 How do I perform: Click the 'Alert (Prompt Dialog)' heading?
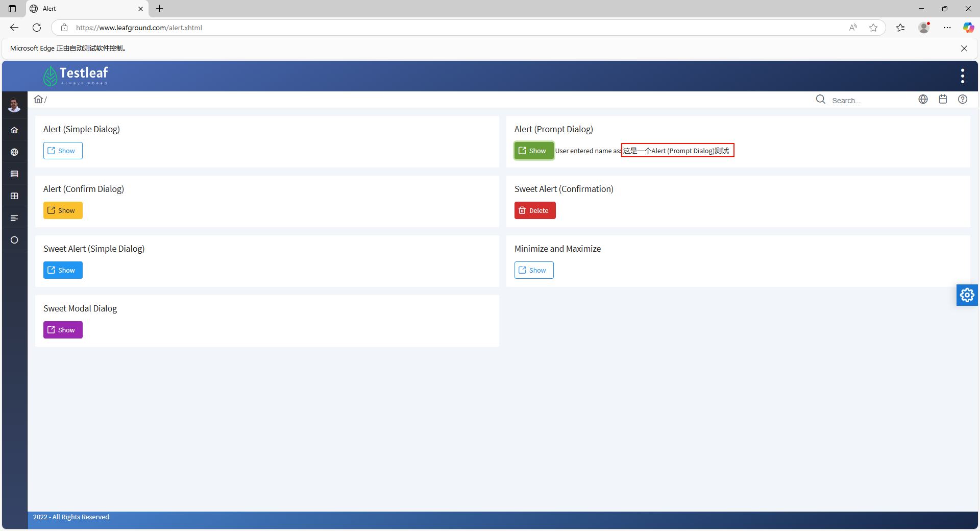[554, 129]
